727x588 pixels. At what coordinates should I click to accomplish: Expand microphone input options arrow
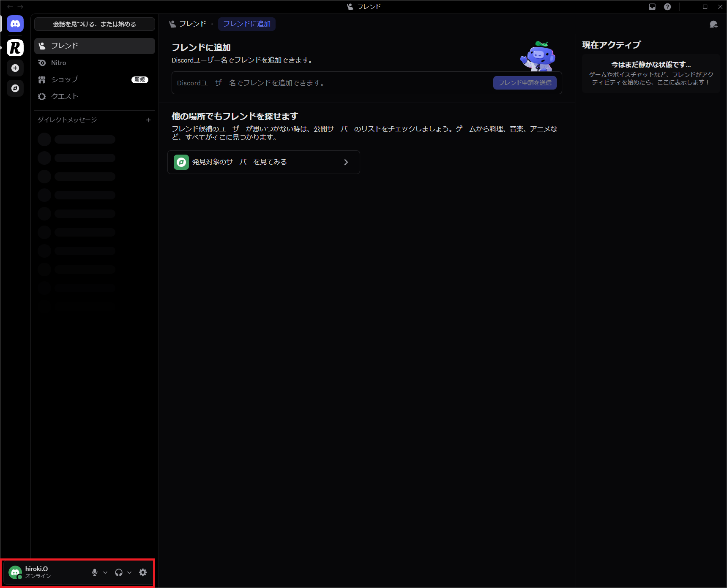105,572
